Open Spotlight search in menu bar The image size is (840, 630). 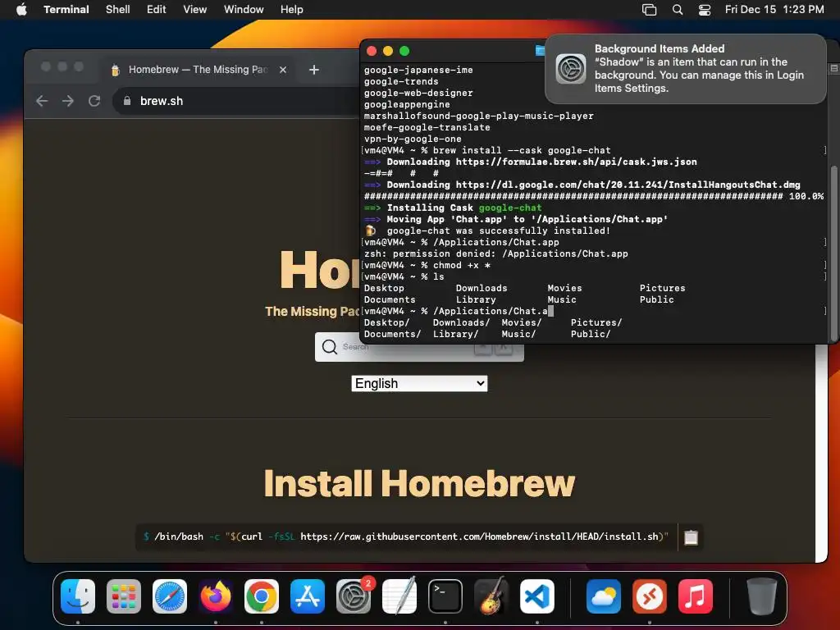coord(678,9)
